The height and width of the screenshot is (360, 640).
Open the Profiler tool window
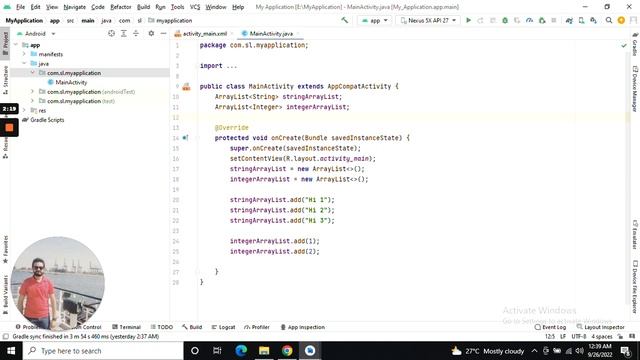[257, 327]
